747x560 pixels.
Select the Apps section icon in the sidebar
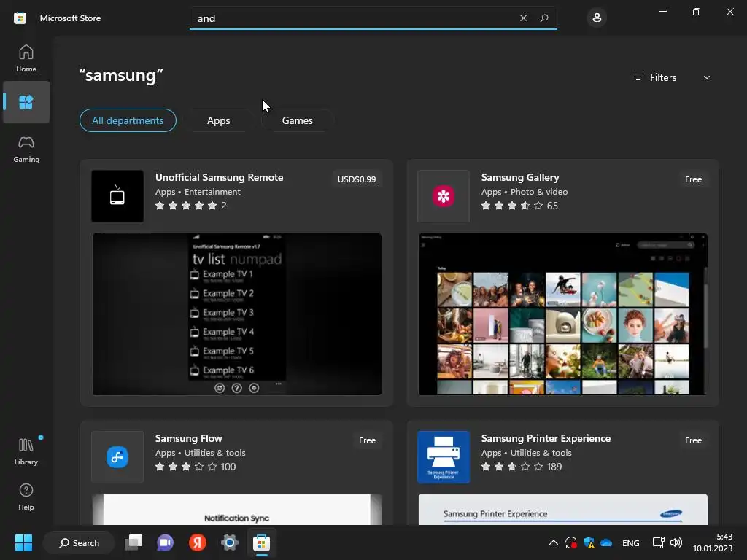click(26, 102)
